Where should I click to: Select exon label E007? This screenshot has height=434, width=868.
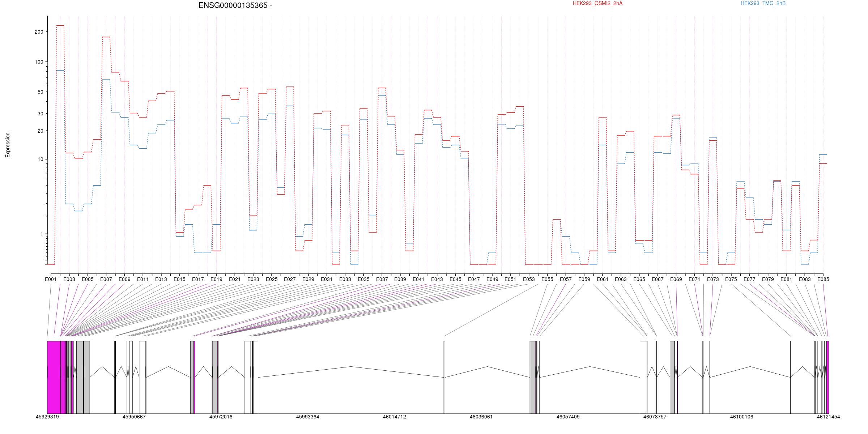pos(106,279)
